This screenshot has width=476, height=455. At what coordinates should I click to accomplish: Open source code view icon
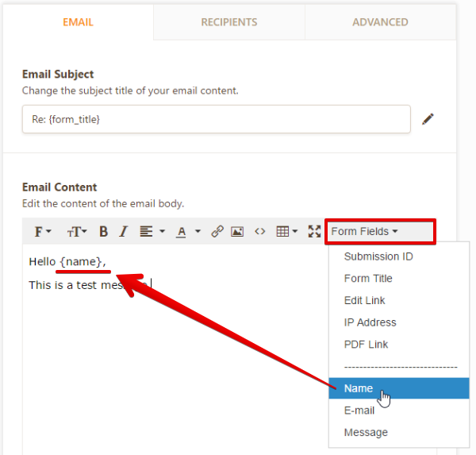tap(259, 232)
